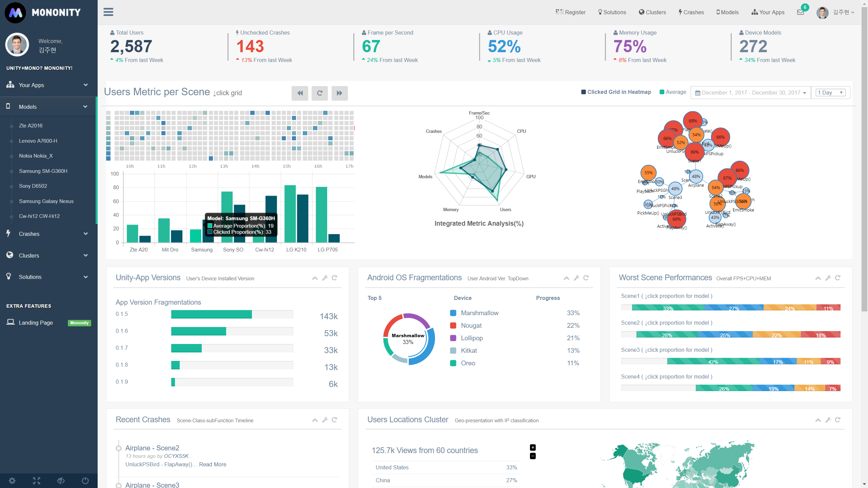
Task: Toggle the Nougat legend entry
Action: click(x=466, y=326)
